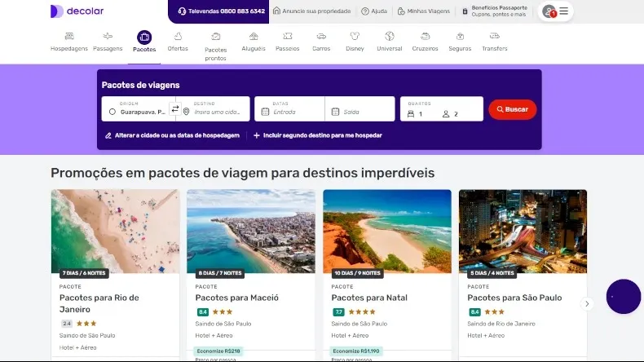
Task: Open Maceió package photo
Action: [x=251, y=231]
